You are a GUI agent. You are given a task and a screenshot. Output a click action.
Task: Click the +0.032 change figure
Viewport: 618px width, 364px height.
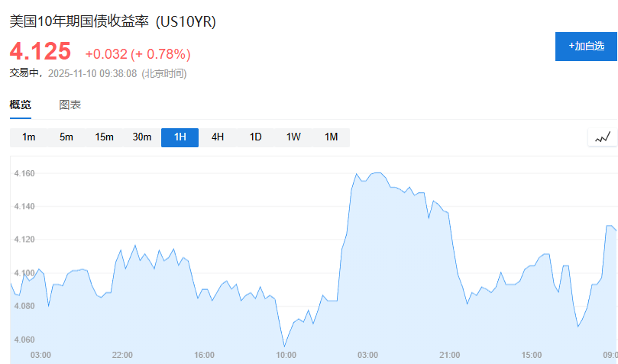105,54
